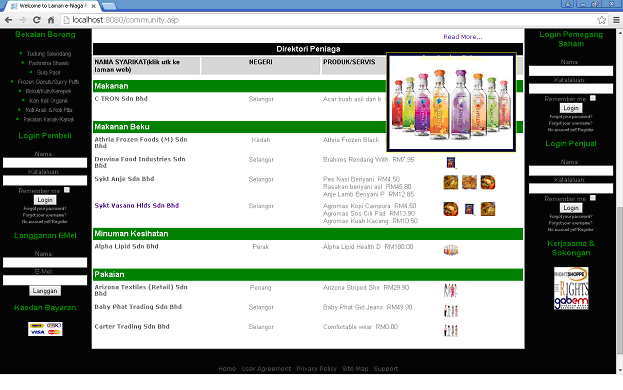
Task: Click the Read More link
Action: click(463, 37)
